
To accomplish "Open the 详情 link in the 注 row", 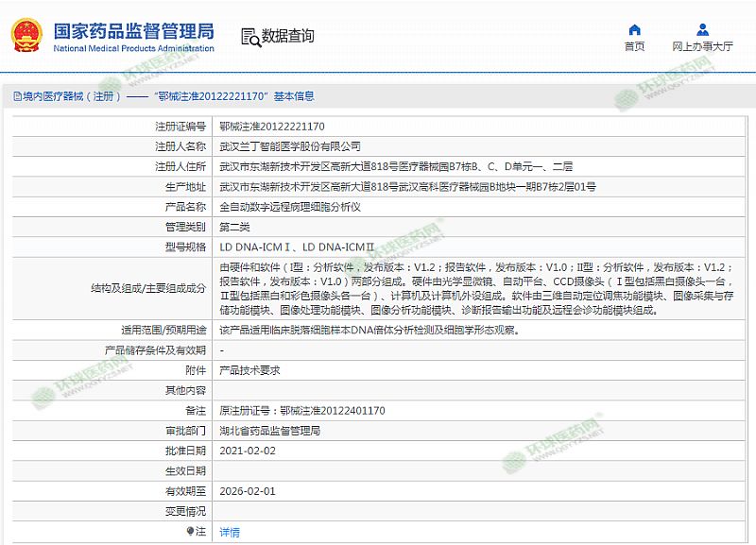I will (x=230, y=533).
